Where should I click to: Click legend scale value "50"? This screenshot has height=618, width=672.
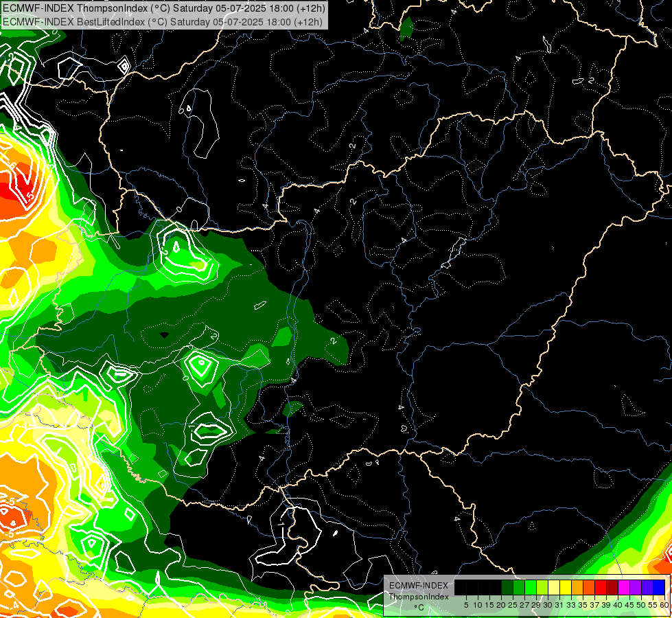pyautogui.click(x=641, y=605)
